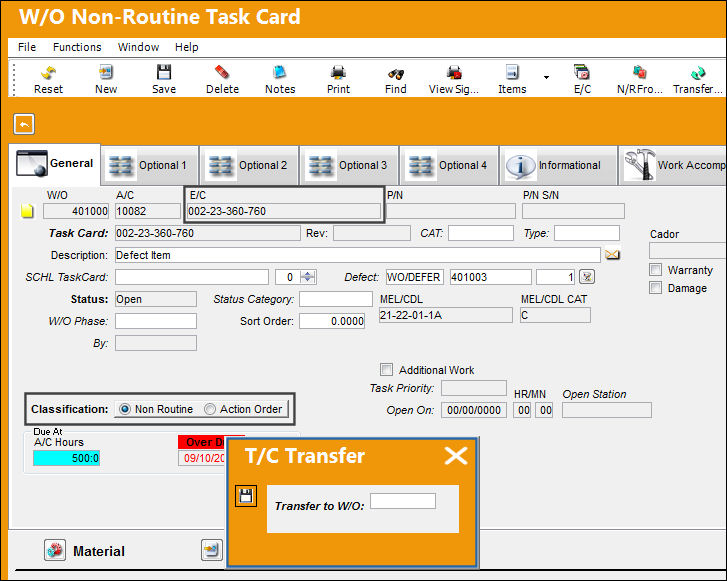Click the A/C field 10082
The width and height of the screenshot is (727, 581).
click(x=148, y=211)
